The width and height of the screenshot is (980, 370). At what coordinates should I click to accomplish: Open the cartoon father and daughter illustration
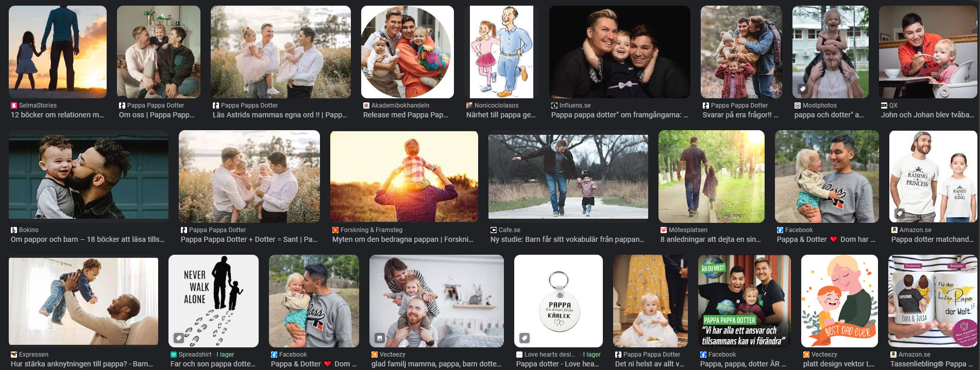point(499,52)
